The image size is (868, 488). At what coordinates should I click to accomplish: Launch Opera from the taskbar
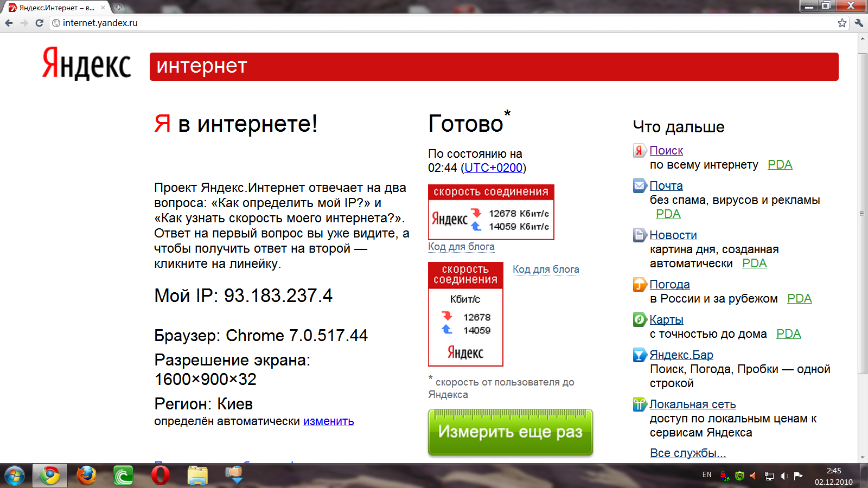[x=160, y=476]
